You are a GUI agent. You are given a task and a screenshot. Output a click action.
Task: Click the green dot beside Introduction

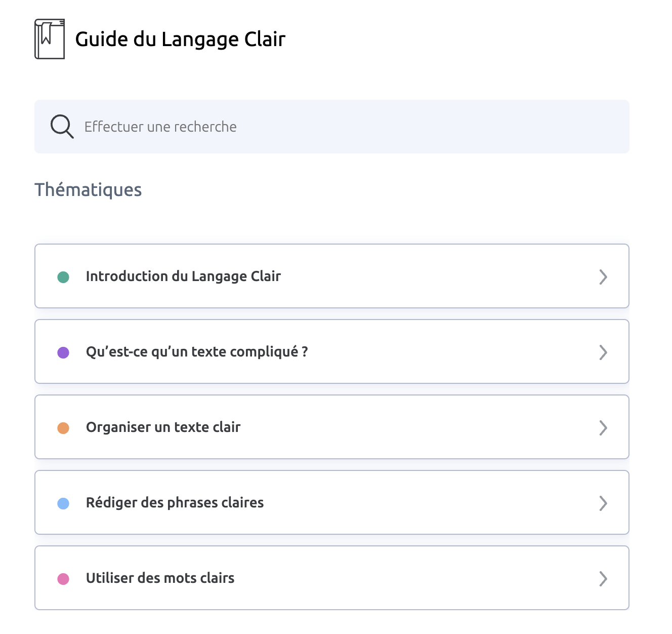pos(63,277)
